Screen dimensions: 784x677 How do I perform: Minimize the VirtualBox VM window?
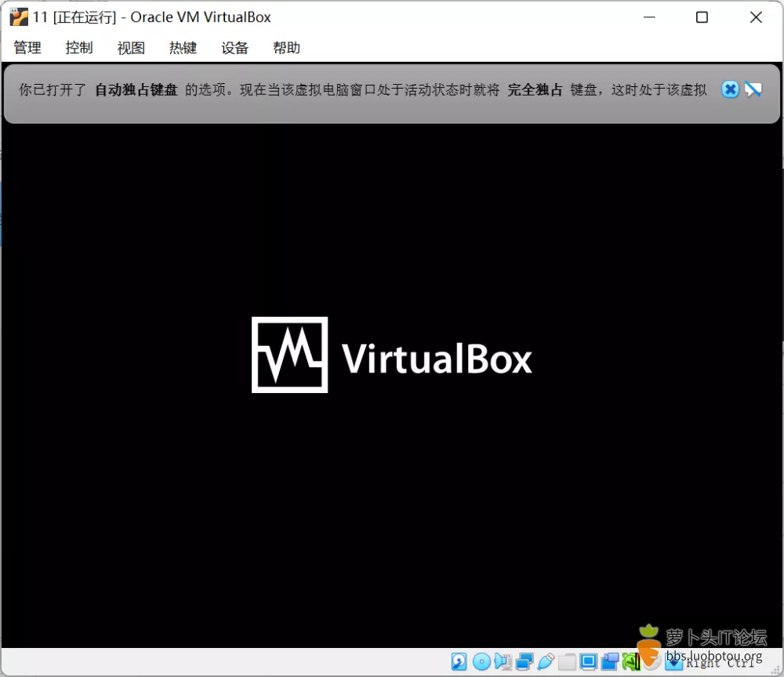(x=649, y=17)
